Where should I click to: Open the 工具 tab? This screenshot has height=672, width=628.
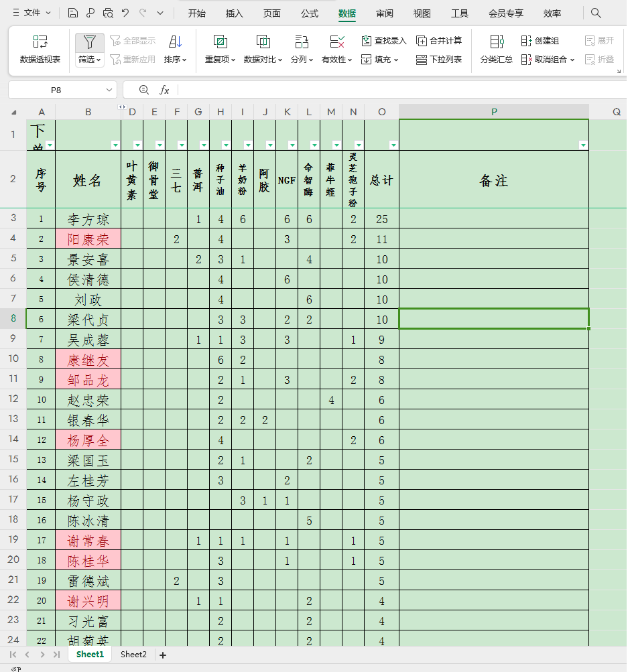coord(460,13)
